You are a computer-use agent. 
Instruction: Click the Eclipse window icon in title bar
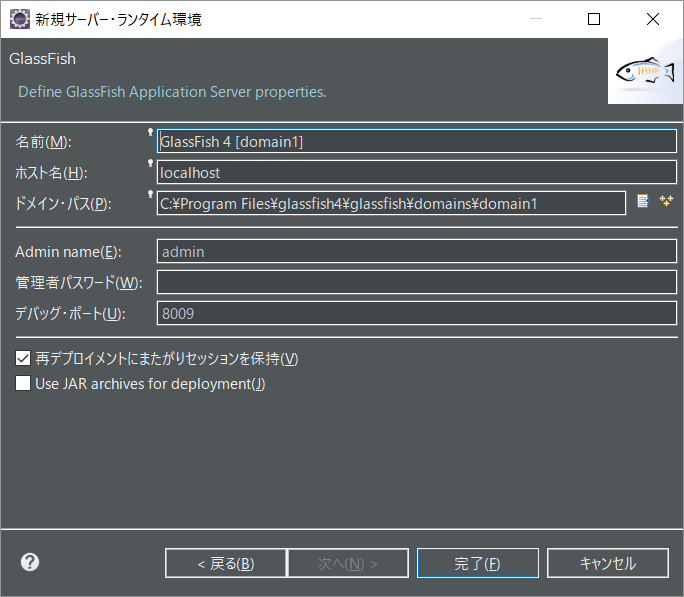tap(20, 19)
